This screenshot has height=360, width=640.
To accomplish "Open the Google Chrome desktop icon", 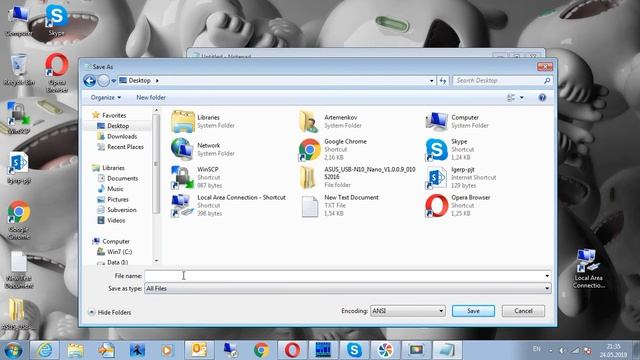I will pos(18,220).
